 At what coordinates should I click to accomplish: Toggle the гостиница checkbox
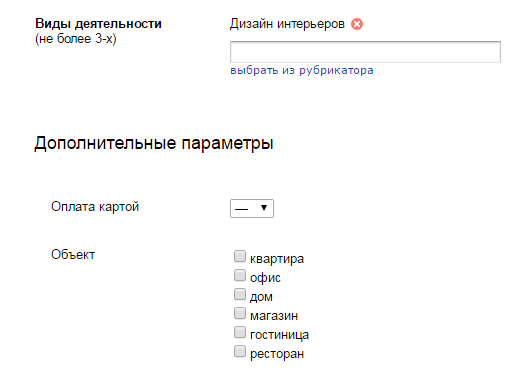click(240, 332)
